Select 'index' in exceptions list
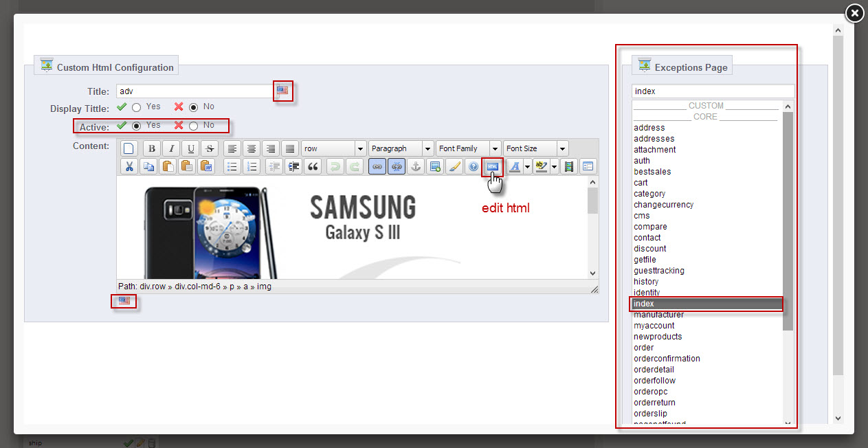 [x=707, y=304]
